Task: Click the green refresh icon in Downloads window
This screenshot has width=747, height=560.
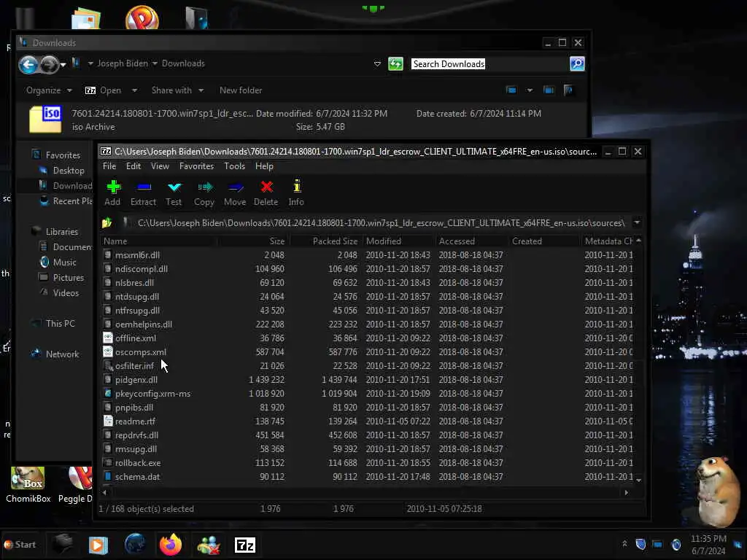Action: coord(395,64)
